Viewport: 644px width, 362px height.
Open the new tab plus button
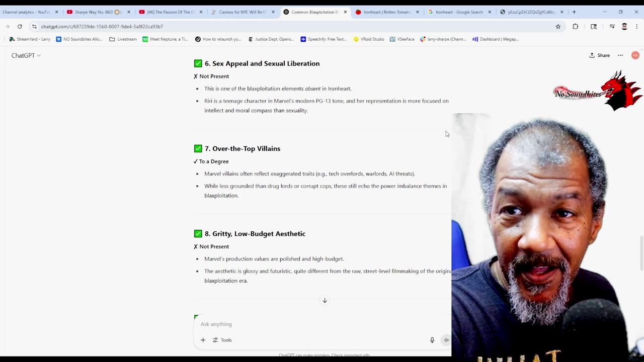(x=574, y=12)
